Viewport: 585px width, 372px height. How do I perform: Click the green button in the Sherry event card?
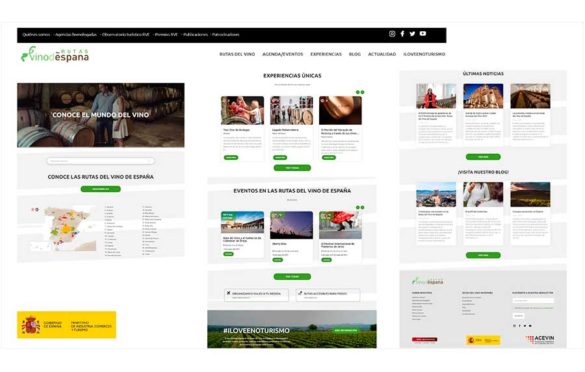pyautogui.click(x=278, y=260)
